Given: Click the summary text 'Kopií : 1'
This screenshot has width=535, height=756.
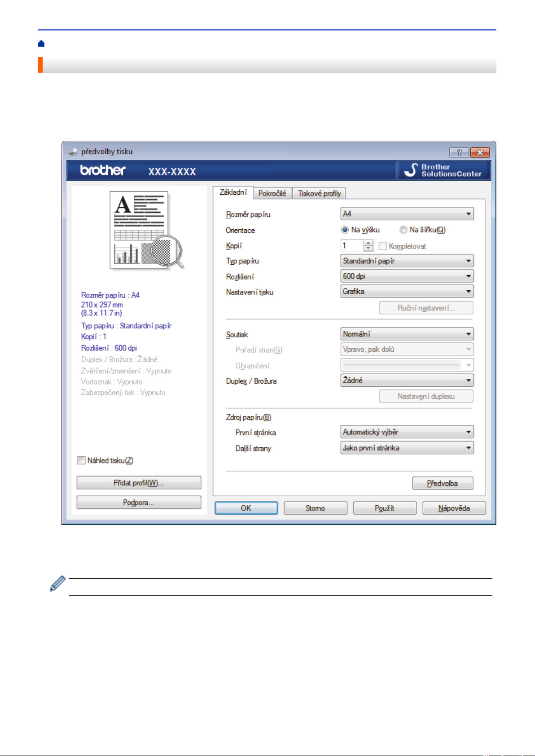Looking at the screenshot, I should [94, 336].
